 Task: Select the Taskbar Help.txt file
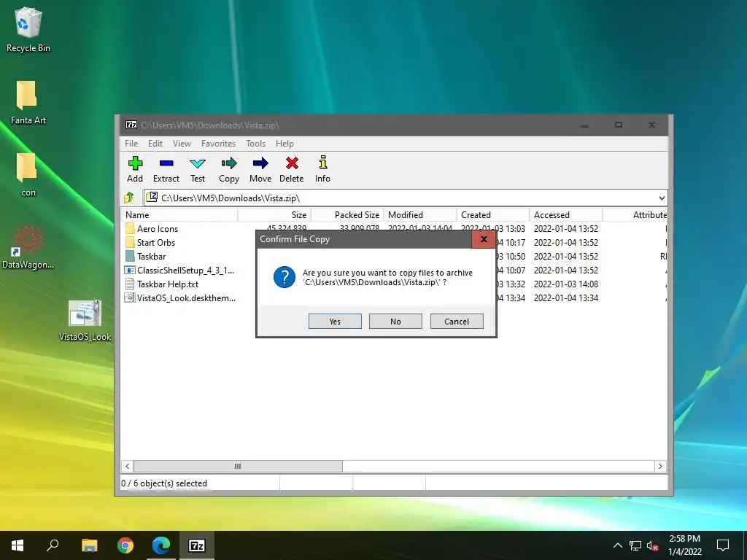162,284
